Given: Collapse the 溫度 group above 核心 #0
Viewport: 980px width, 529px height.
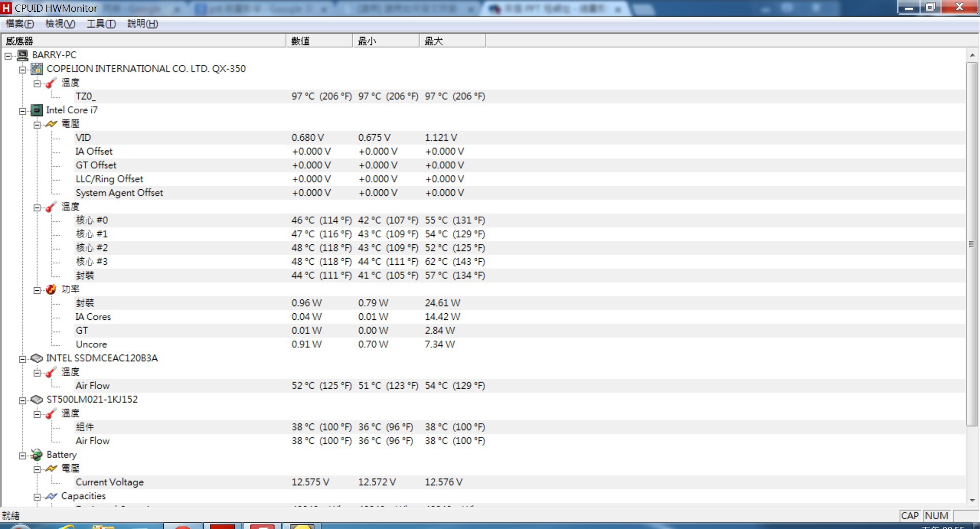Looking at the screenshot, I should click(37, 208).
